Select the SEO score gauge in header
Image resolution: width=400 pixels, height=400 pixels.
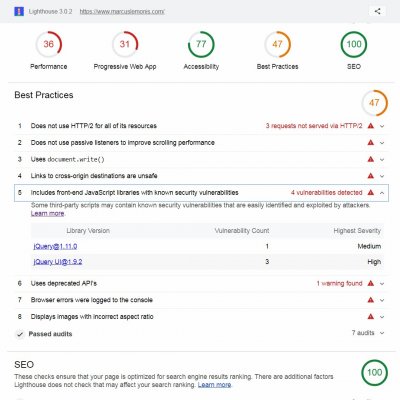354,44
